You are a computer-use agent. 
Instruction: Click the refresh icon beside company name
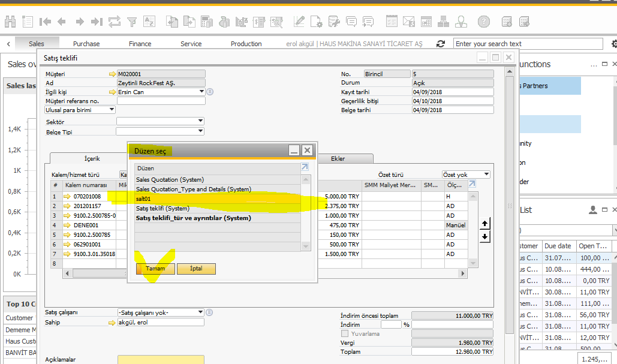coord(441,44)
